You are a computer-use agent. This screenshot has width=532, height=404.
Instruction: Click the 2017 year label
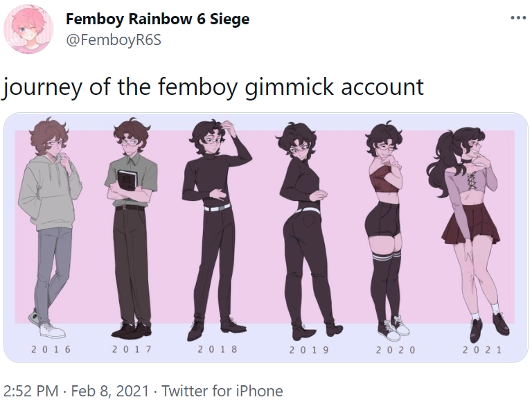click(x=132, y=349)
